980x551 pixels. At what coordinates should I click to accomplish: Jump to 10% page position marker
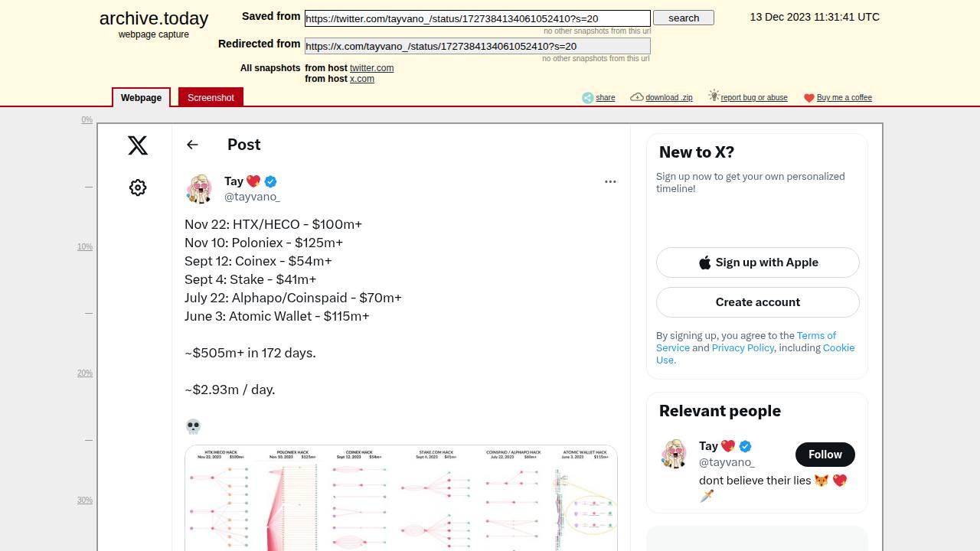[84, 247]
